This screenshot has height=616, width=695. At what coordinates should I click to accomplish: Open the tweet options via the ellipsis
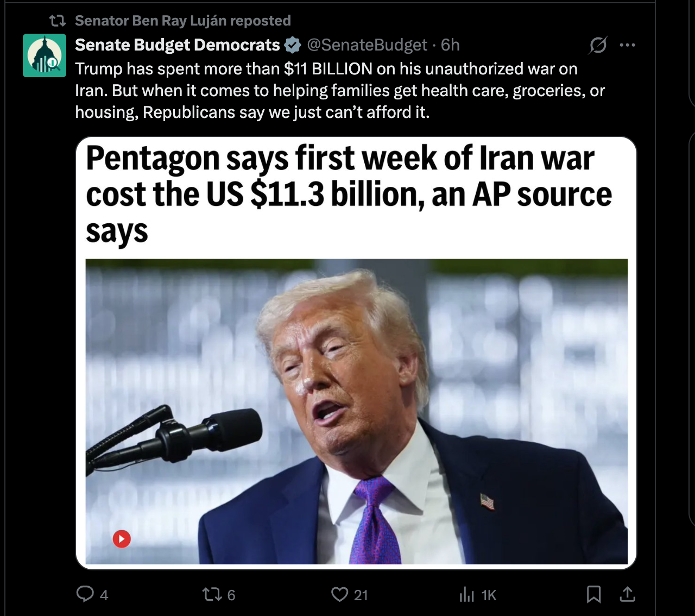[x=628, y=45]
